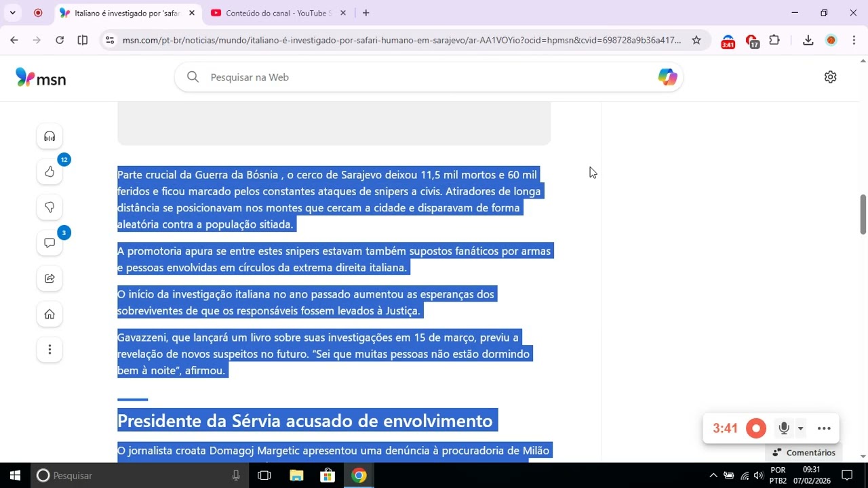
Task: Go to MSN home via sidebar house icon
Action: point(50,314)
